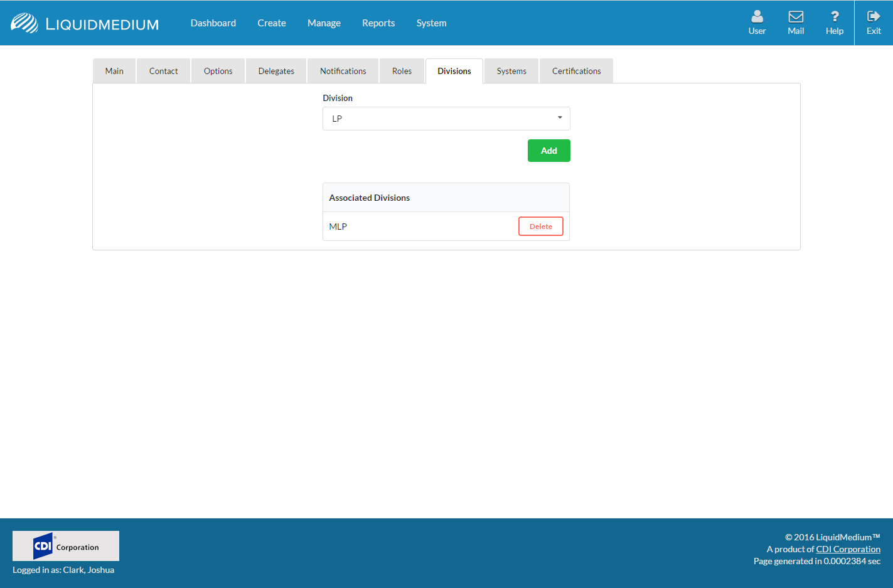
Task: Select the Roles tab
Action: (402, 71)
